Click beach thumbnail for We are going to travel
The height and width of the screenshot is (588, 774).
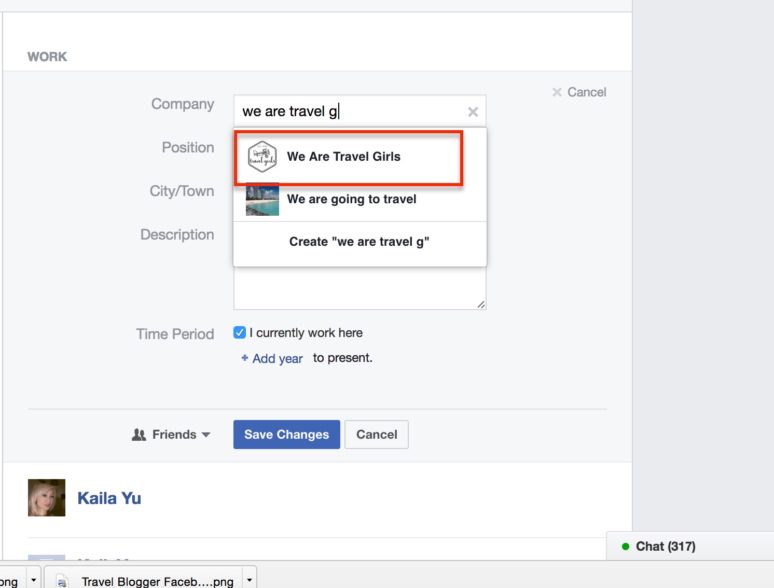[262, 199]
